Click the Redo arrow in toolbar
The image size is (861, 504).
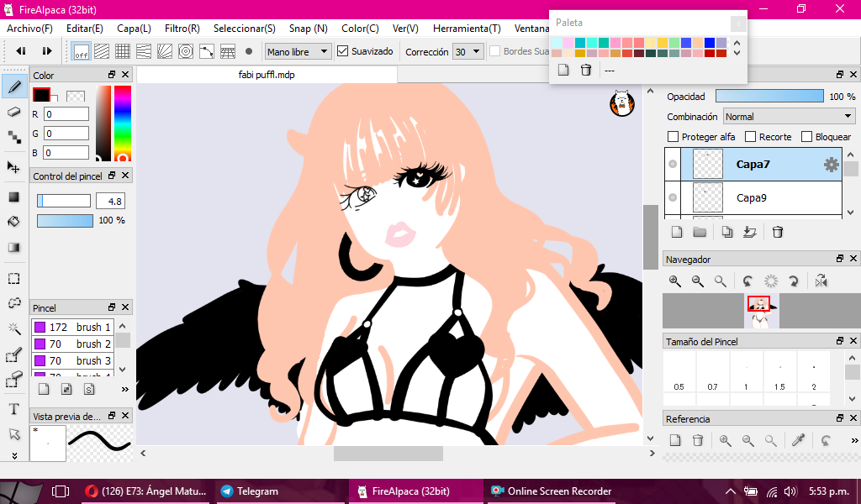[47, 51]
